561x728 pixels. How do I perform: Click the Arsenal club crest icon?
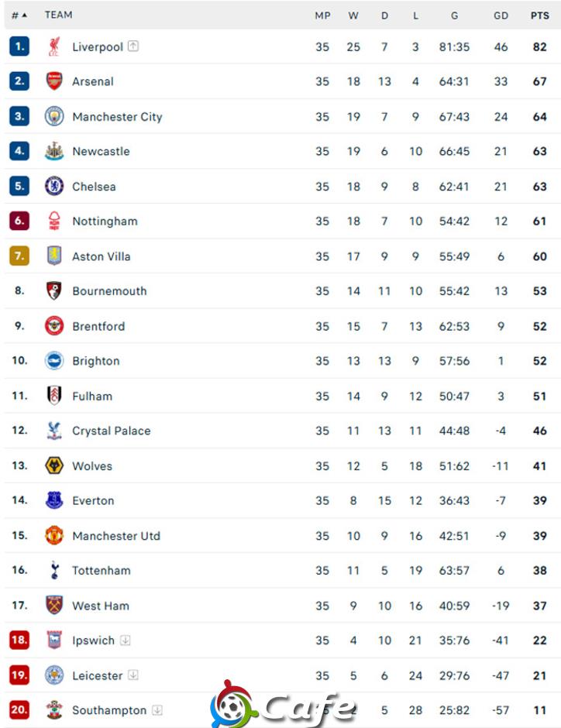coord(54,81)
